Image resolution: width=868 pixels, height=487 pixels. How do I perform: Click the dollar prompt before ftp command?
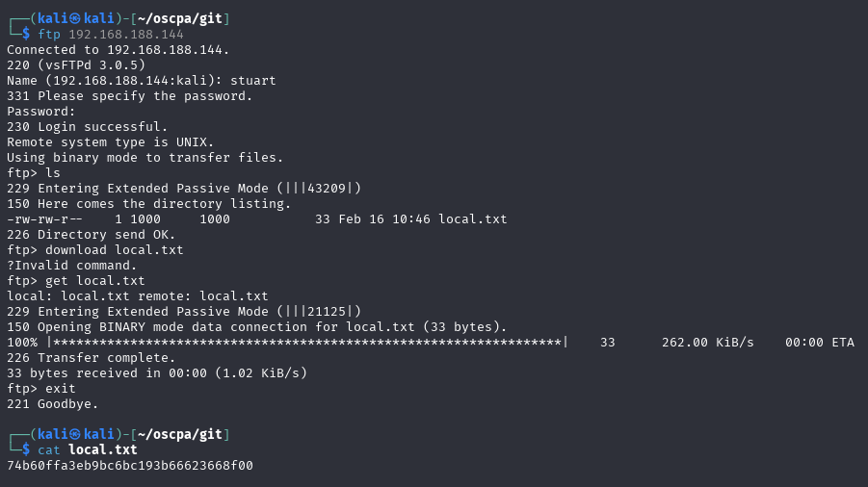[26, 35]
